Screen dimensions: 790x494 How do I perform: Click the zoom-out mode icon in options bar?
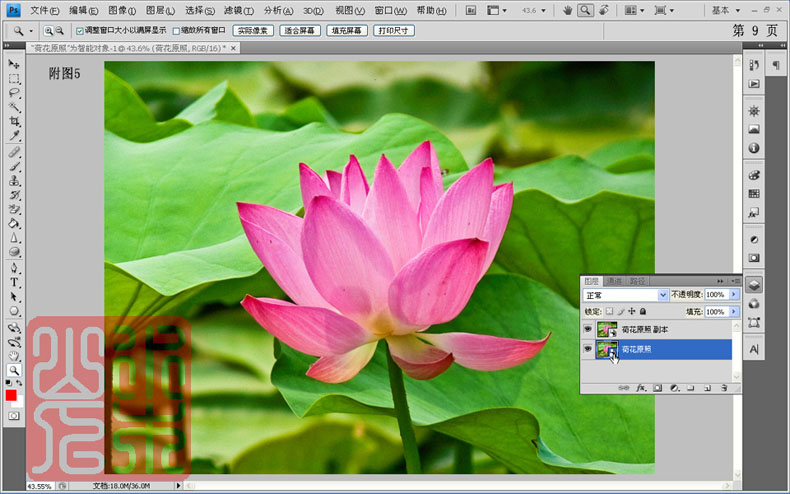click(59, 31)
